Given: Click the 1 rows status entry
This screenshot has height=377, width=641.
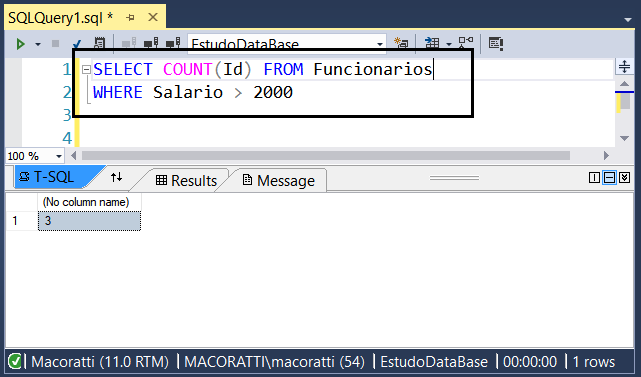Looking at the screenshot, I should 594,362.
